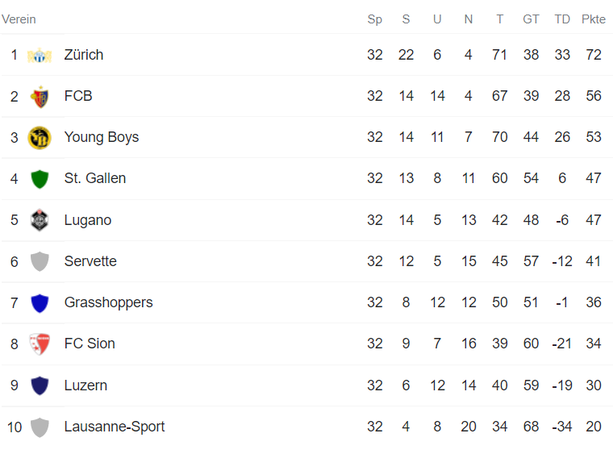Open the Zürich team name link
613x450 pixels.
84,55
